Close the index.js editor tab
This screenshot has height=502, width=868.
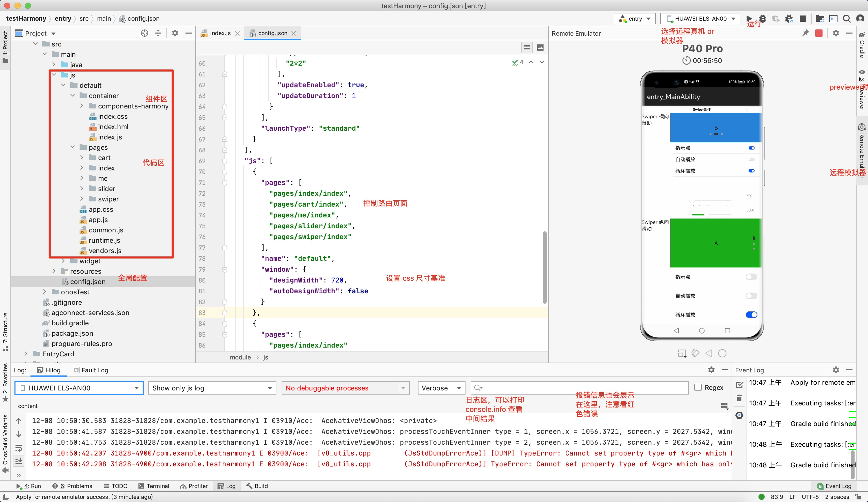(237, 33)
